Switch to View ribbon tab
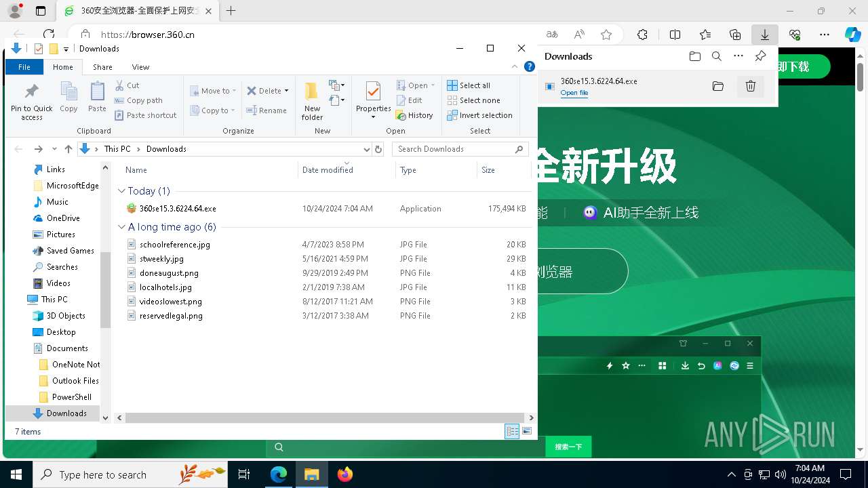 click(140, 67)
